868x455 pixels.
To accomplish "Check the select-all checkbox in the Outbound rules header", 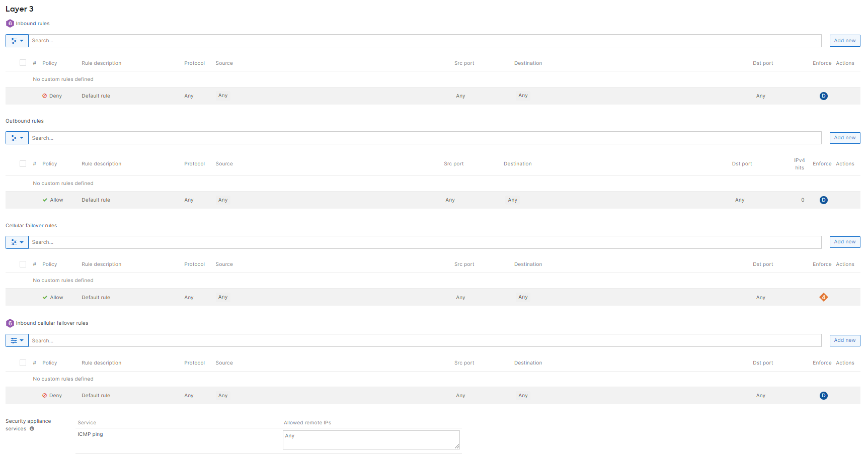I will pos(23,163).
